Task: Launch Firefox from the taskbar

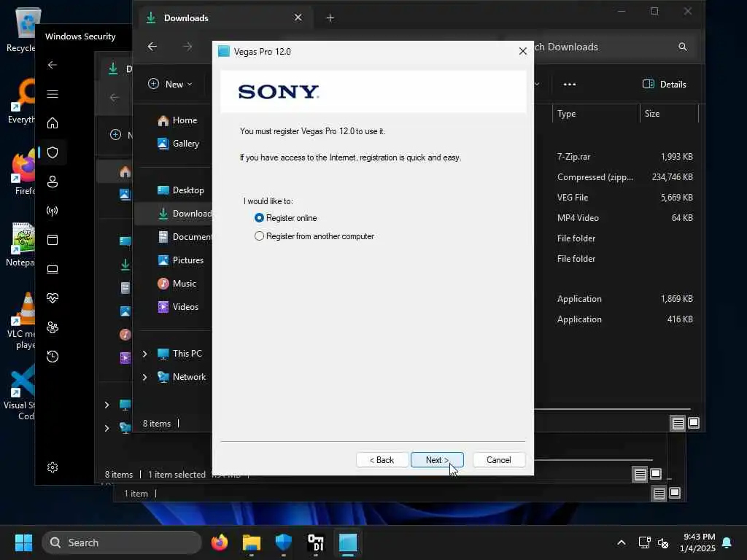Action: pos(219,542)
